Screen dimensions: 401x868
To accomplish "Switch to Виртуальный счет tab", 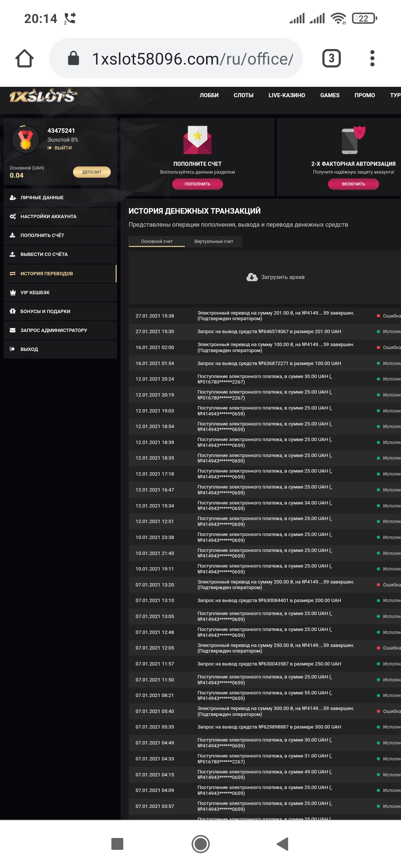I will click(213, 241).
